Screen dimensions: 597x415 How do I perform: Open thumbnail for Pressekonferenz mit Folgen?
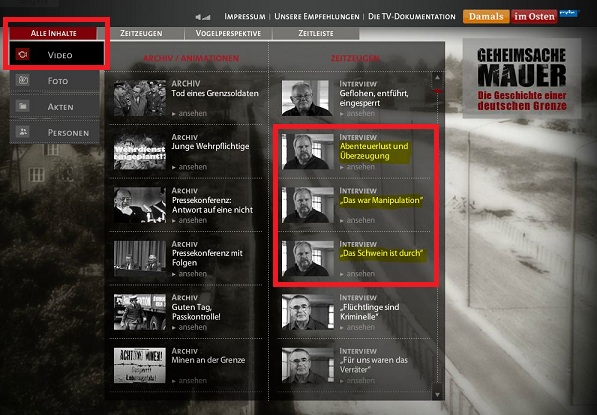pyautogui.click(x=140, y=258)
